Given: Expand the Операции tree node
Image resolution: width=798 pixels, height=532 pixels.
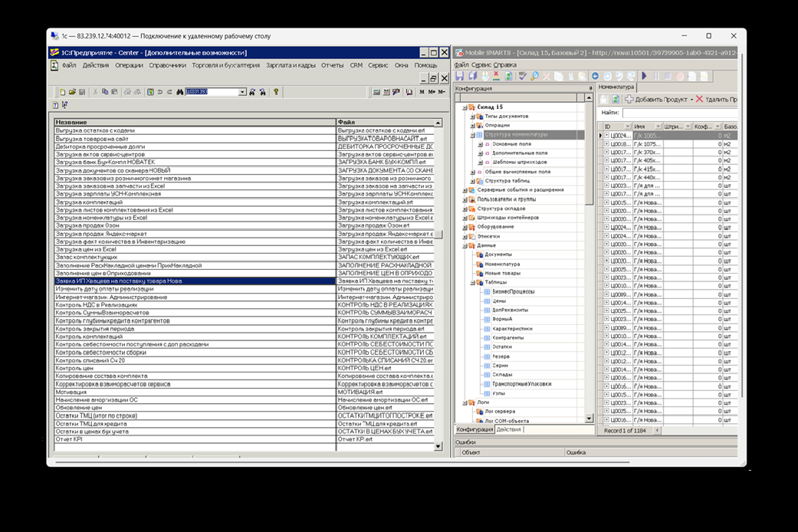Looking at the screenshot, I should pyautogui.click(x=472, y=125).
